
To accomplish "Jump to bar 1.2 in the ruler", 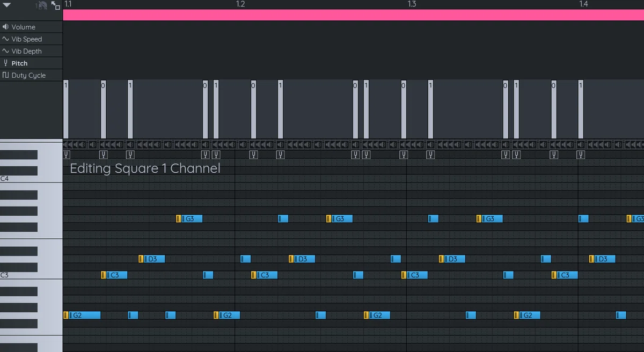I will pos(240,4).
